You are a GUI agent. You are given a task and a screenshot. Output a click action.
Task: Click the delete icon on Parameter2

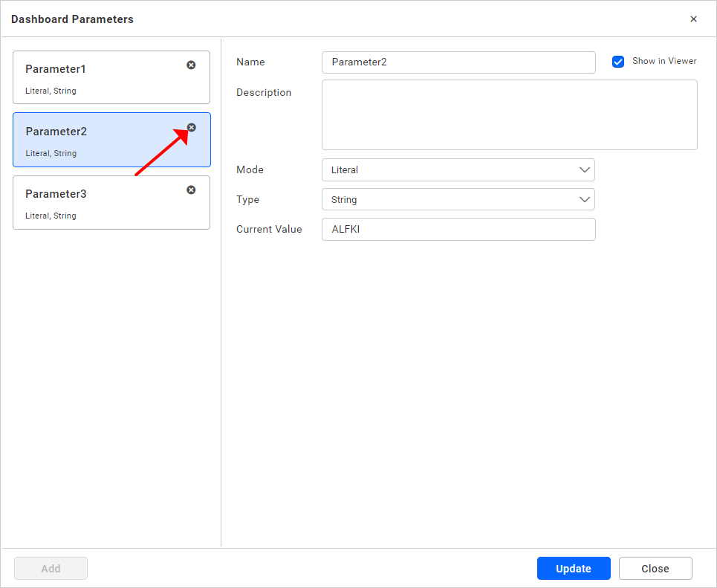tap(191, 127)
